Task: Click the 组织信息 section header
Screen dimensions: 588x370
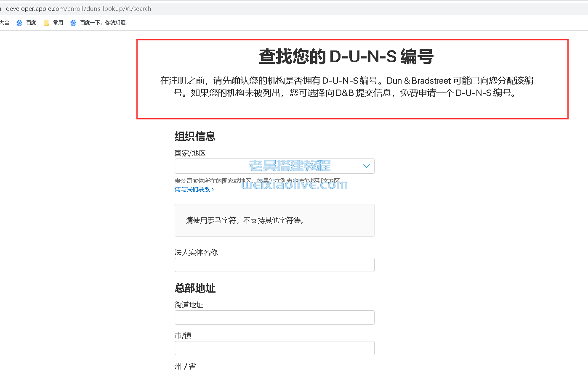Action: coord(195,136)
